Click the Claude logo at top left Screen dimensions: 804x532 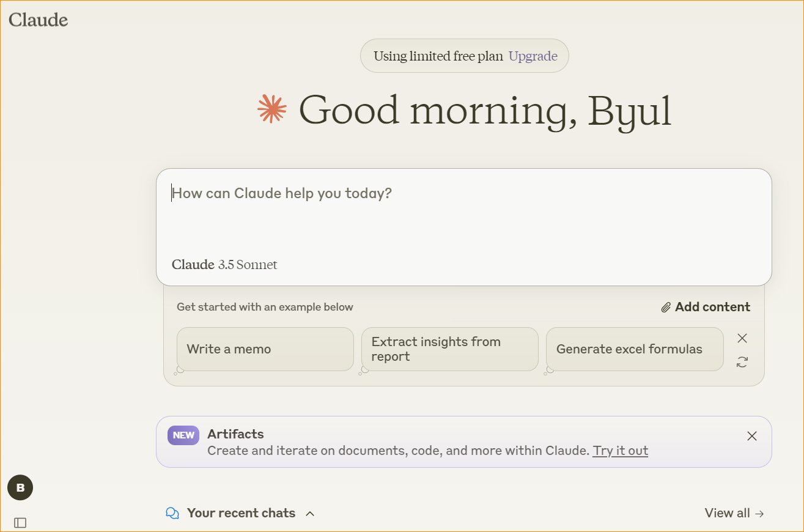point(38,20)
